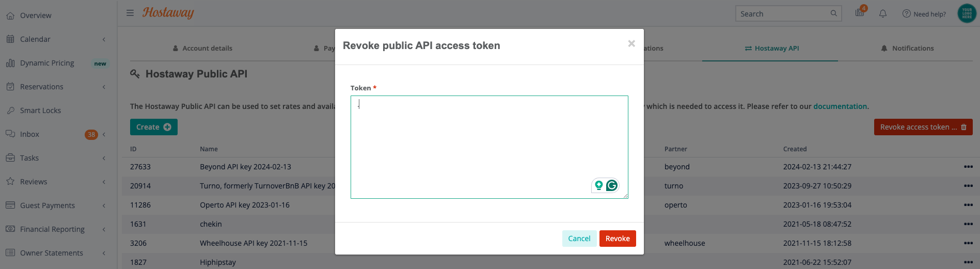Open the notification bell icon
Screen dimensions: 980x269
pyautogui.click(x=883, y=14)
